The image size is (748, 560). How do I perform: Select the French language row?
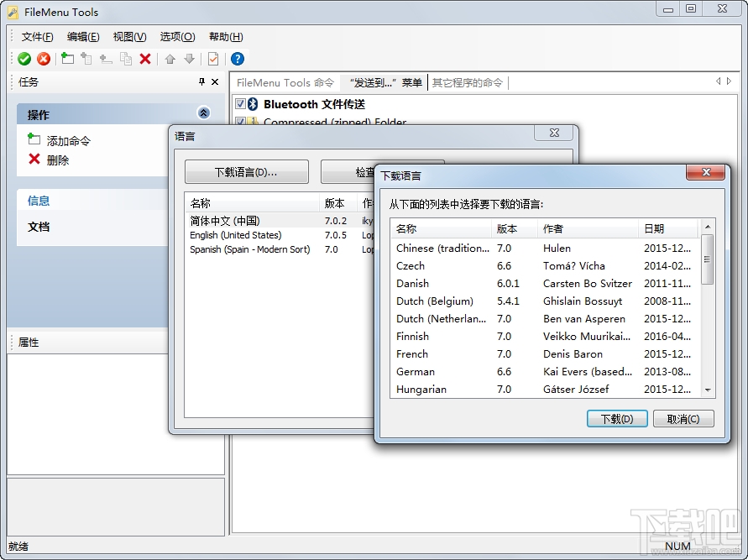pos(545,354)
